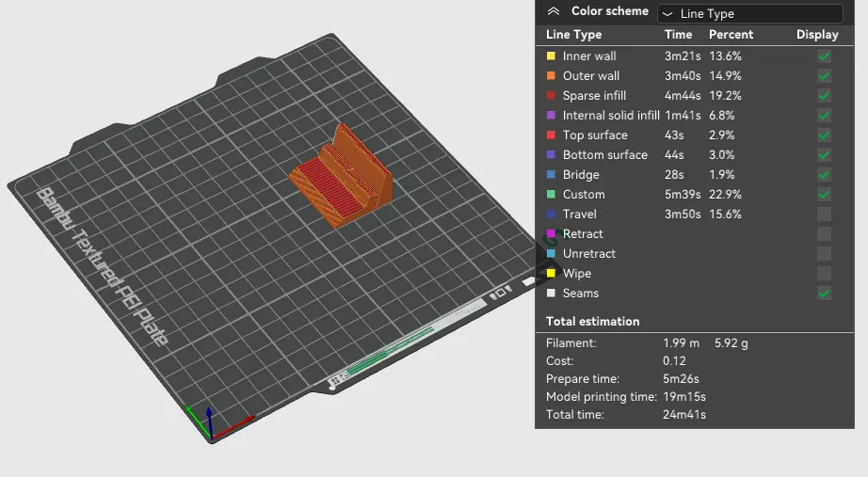Select the purple Internal solid infill swatch
This screenshot has width=868, height=477.
click(551, 116)
